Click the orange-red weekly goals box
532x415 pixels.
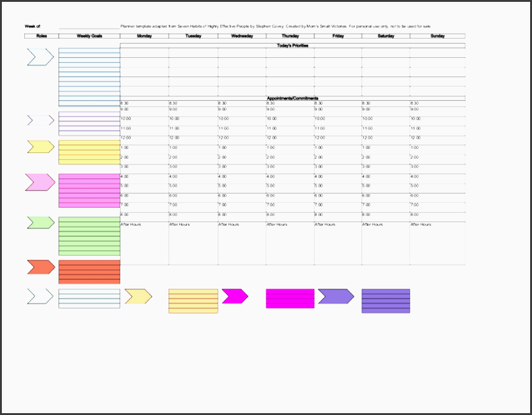pos(89,272)
